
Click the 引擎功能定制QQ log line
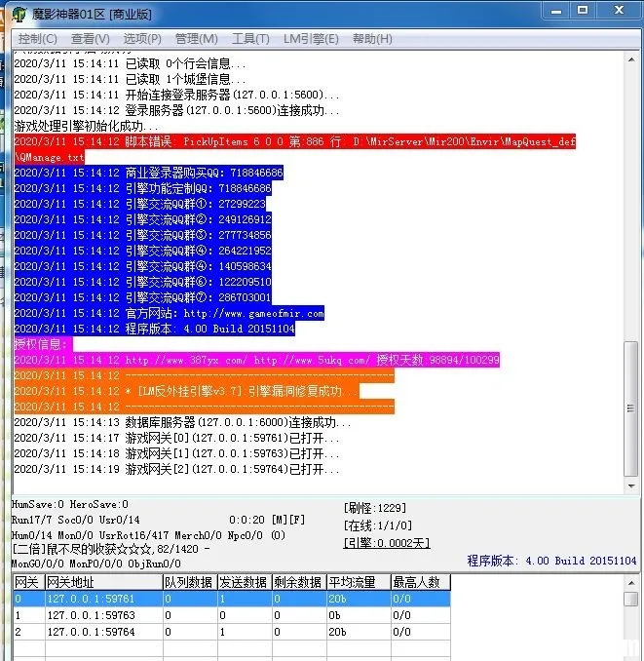click(143, 188)
